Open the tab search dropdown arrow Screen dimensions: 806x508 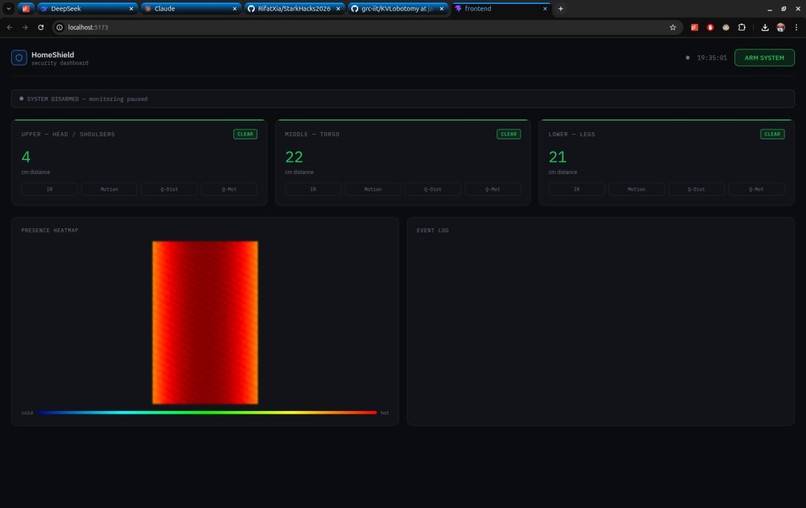[x=9, y=8]
